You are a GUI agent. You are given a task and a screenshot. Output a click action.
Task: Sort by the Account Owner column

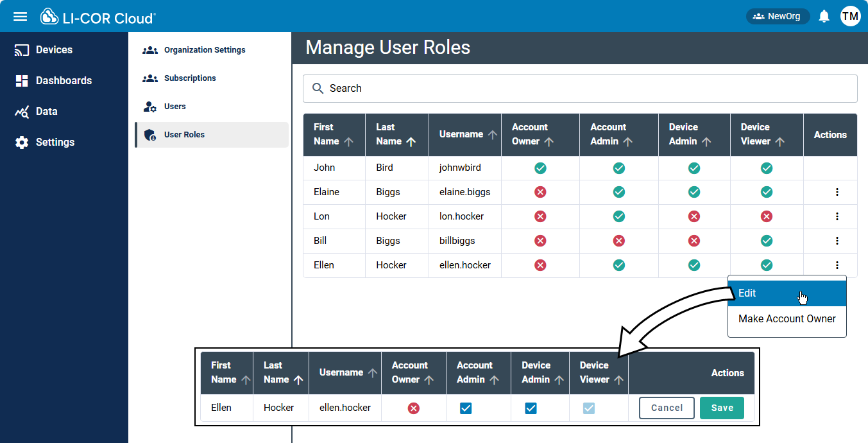(539, 135)
